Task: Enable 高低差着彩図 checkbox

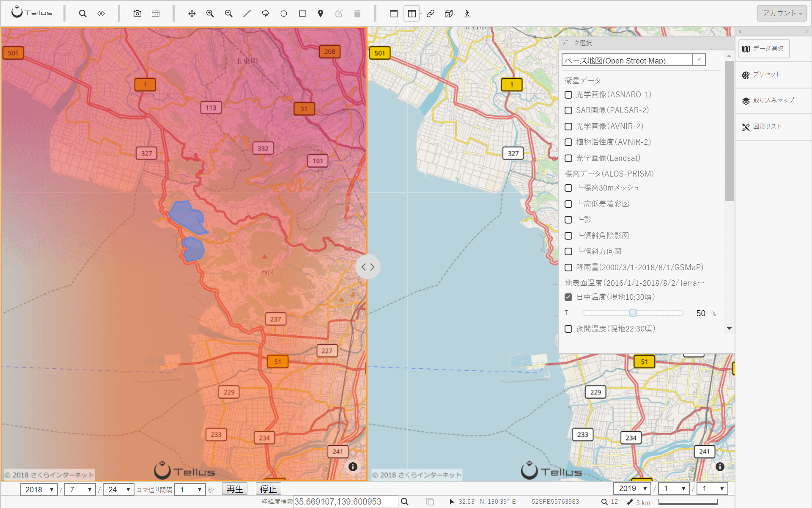Action: 568,204
